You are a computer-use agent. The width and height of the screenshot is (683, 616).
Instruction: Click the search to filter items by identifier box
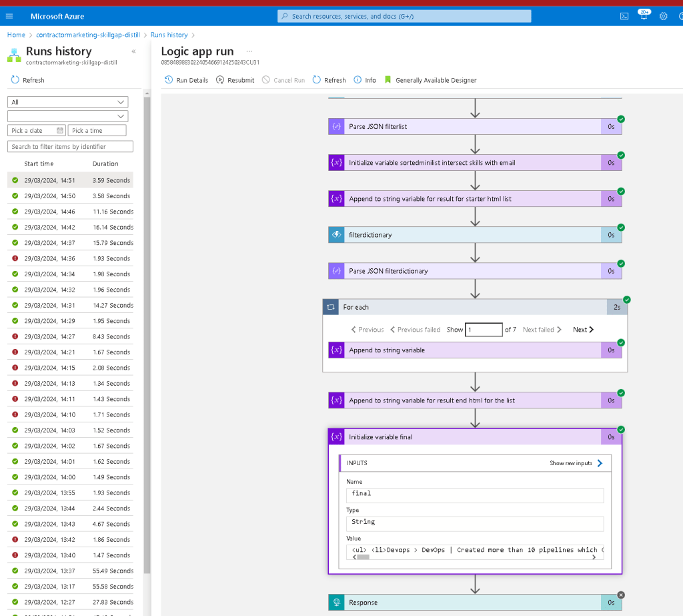[x=70, y=146]
